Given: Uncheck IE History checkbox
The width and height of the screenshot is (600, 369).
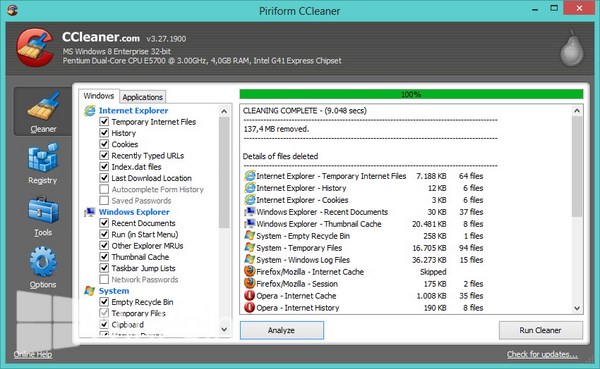Looking at the screenshot, I should [x=104, y=133].
